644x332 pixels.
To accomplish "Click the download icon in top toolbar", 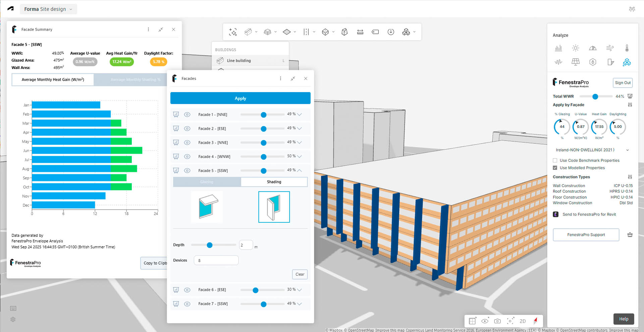I will pos(391,32).
